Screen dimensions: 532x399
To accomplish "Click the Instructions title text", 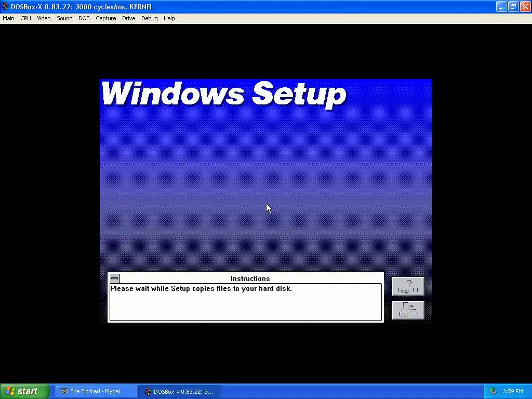I will [x=250, y=278].
